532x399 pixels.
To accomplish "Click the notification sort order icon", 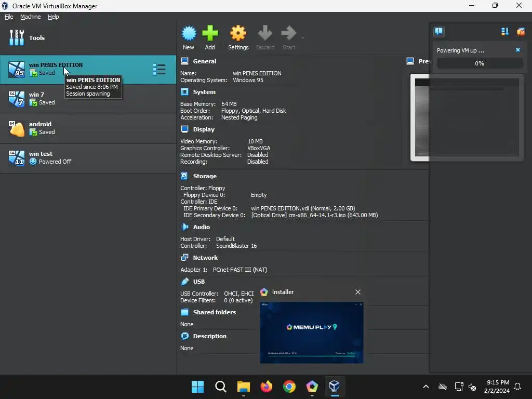I will [x=505, y=32].
